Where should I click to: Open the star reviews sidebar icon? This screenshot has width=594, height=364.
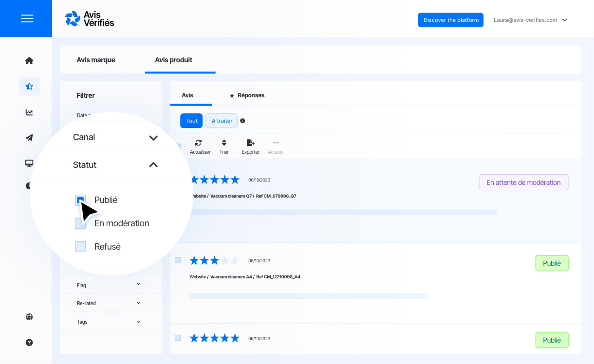(x=29, y=87)
